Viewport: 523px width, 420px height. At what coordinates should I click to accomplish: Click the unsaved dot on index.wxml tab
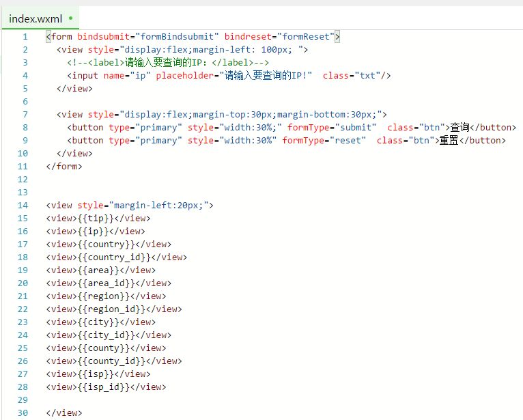tap(71, 18)
